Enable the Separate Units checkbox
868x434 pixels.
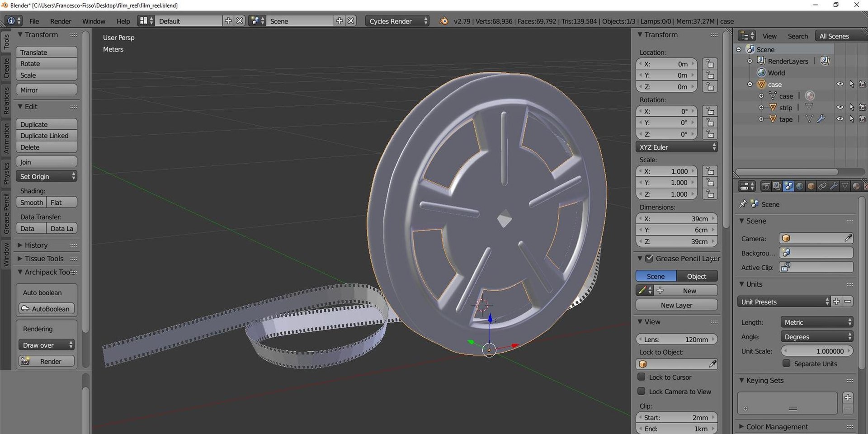tap(786, 363)
